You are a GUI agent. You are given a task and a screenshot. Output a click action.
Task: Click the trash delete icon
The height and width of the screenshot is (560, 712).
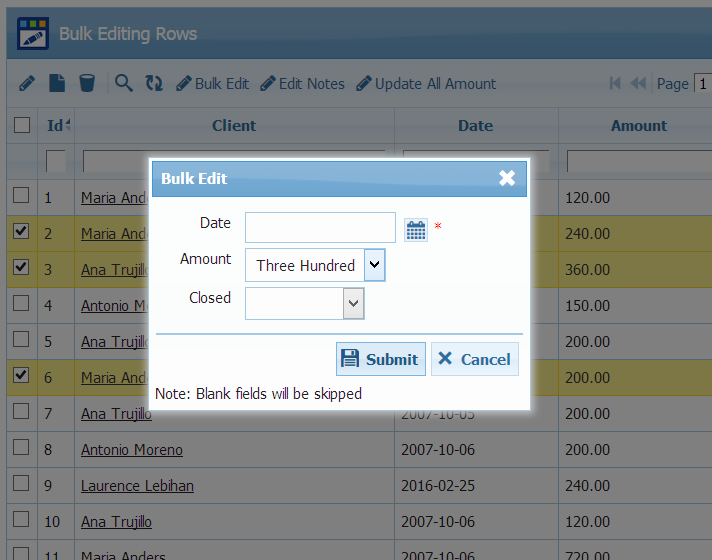coord(87,83)
